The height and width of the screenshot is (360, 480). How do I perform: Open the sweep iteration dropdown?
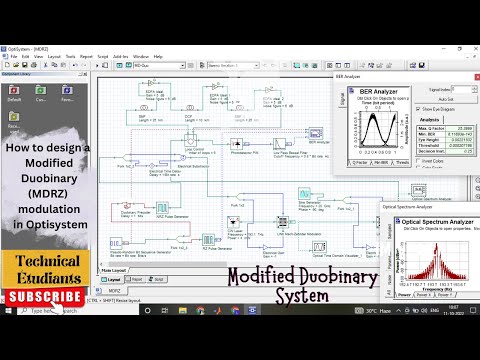click(256, 66)
